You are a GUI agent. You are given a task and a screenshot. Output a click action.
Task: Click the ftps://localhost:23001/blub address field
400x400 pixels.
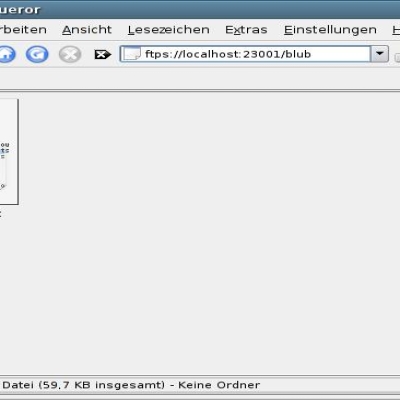245,54
